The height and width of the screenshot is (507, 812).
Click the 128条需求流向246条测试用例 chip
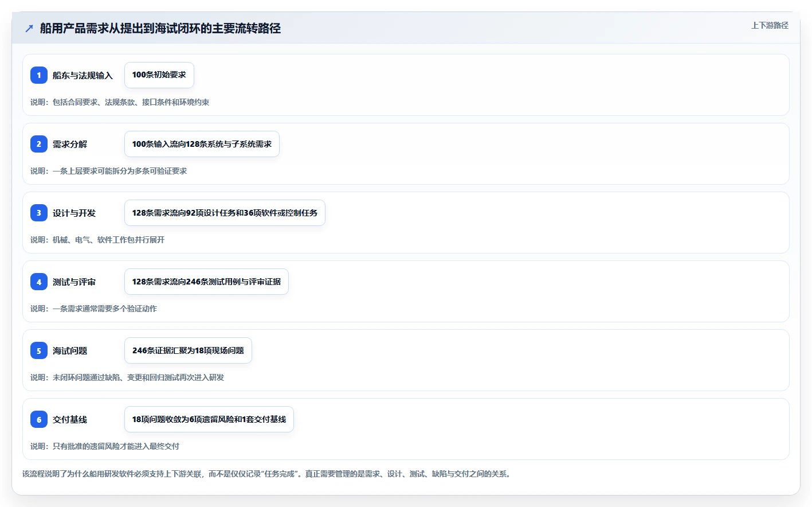(x=206, y=282)
